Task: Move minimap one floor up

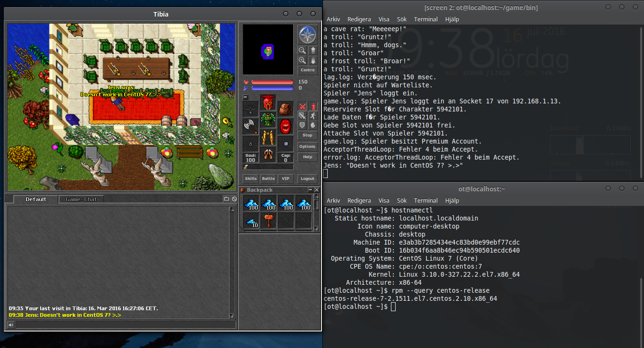Action: (x=313, y=50)
